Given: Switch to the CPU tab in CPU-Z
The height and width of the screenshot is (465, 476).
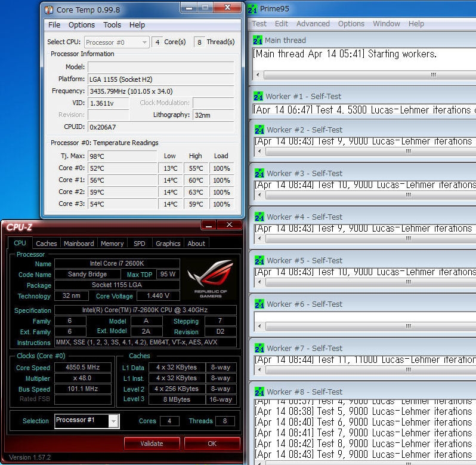Looking at the screenshot, I should coord(20,243).
